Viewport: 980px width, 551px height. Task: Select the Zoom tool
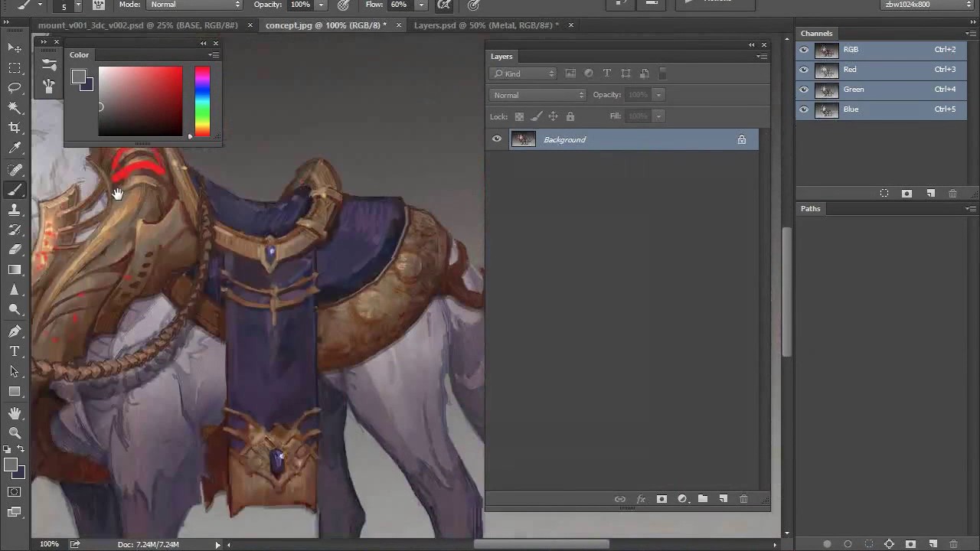click(x=15, y=433)
